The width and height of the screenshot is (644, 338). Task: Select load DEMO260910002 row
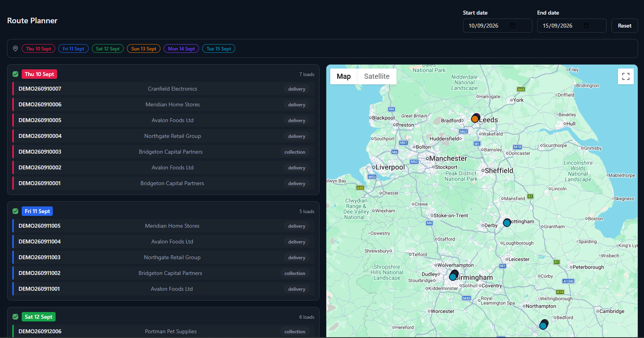(164, 167)
